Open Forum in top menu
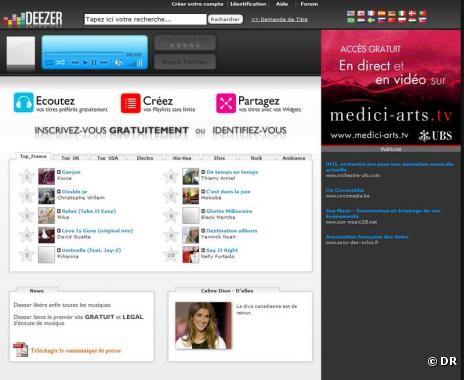464x380 pixels. [309, 4]
